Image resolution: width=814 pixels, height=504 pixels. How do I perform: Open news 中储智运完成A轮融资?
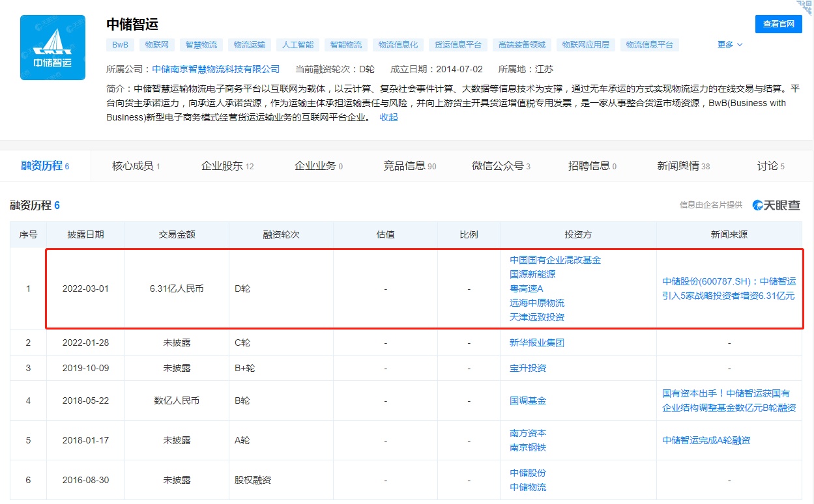pyautogui.click(x=706, y=440)
